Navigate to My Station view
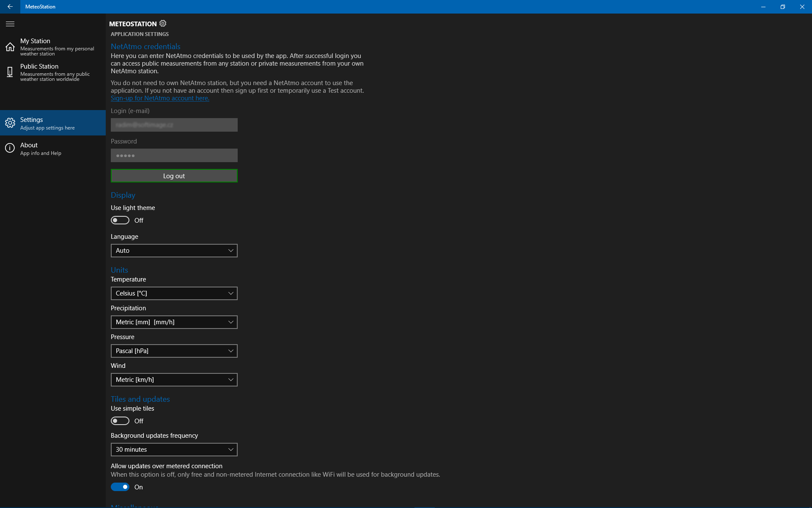 point(51,47)
